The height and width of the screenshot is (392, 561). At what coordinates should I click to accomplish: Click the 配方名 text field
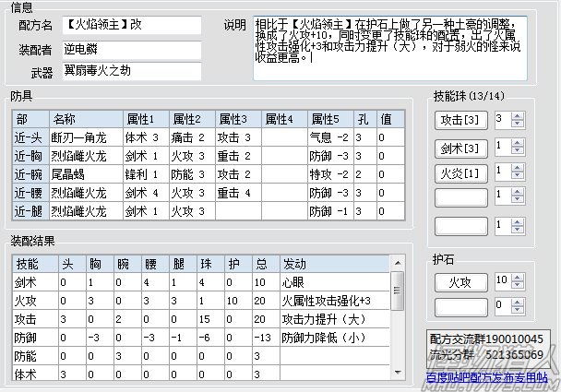131,24
